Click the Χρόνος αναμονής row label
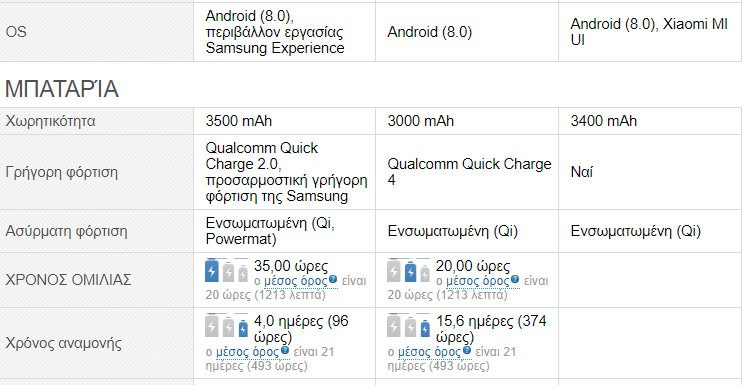 [x=63, y=343]
